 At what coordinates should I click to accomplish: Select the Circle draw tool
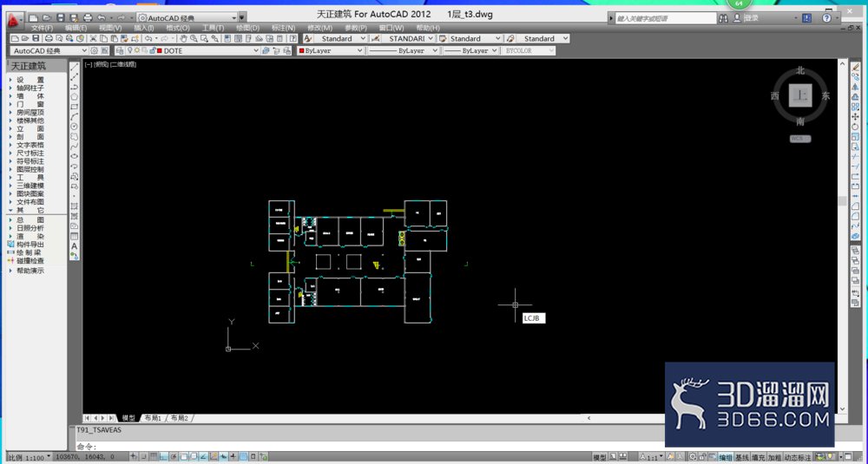74,127
